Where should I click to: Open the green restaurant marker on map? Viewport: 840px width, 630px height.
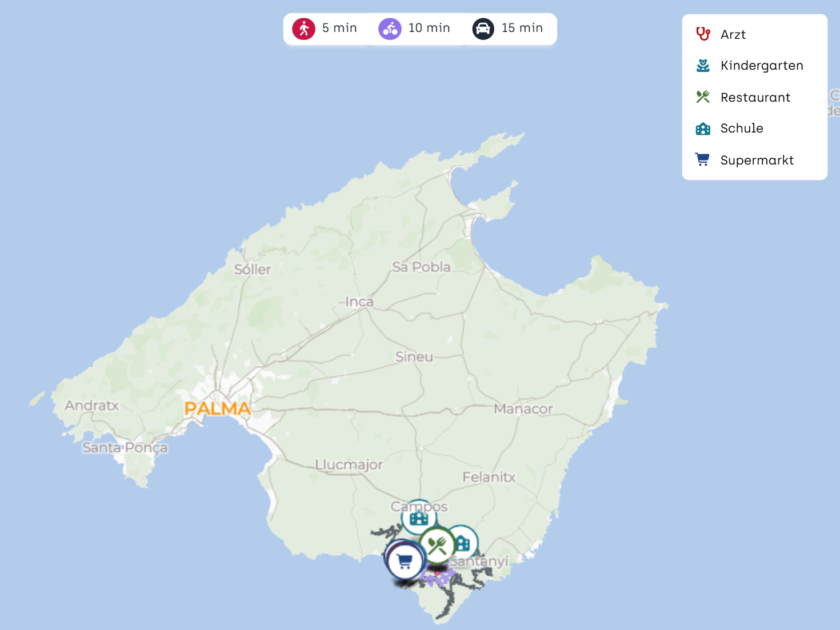[437, 546]
